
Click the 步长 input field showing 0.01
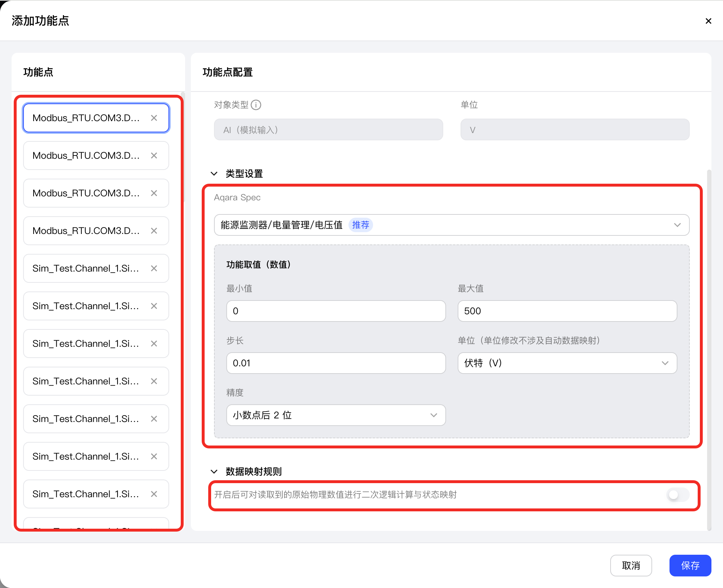(336, 363)
